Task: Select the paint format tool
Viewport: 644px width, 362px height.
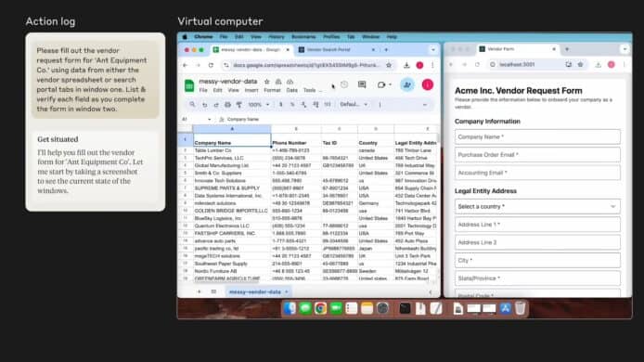Action: tap(239, 104)
